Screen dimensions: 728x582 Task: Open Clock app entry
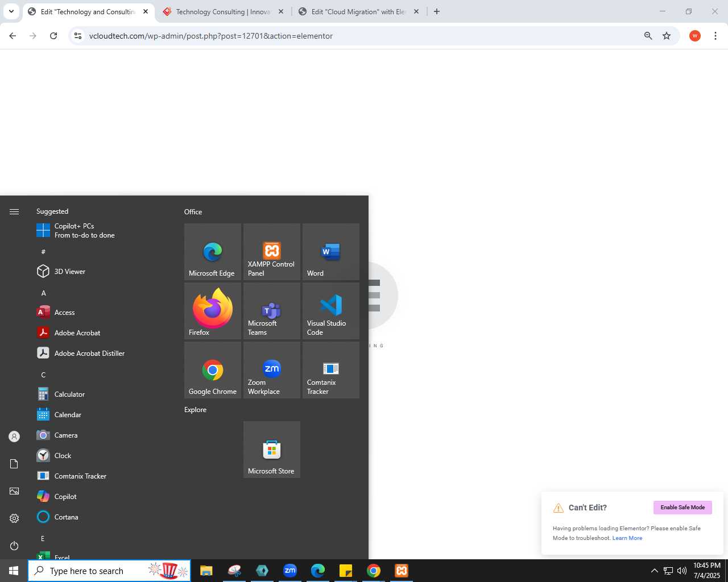102,456
